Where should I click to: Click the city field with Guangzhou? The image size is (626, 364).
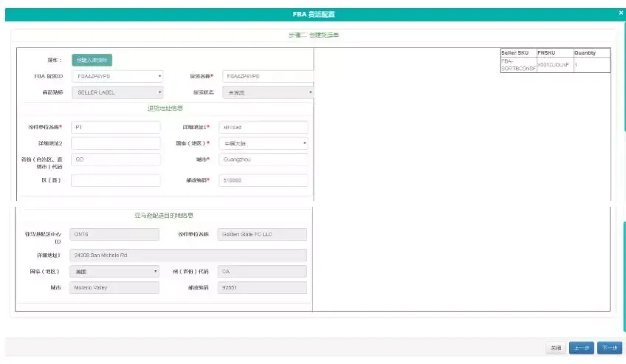coord(264,159)
